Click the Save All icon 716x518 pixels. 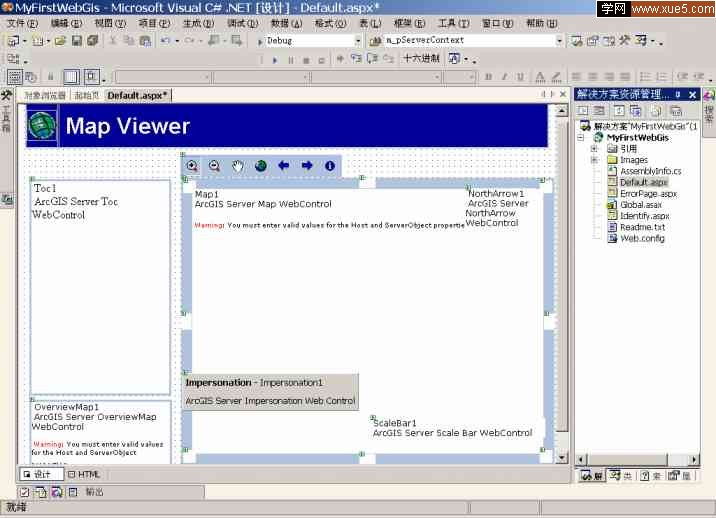click(93, 41)
